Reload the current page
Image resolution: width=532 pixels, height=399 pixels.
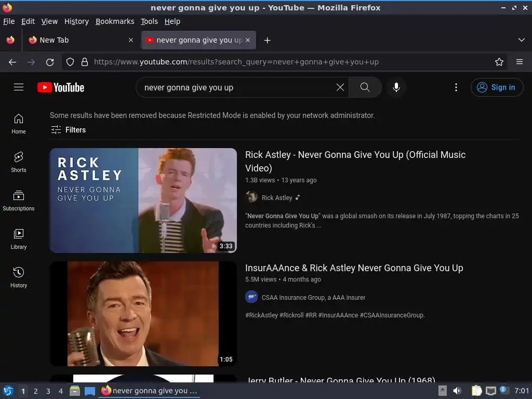pyautogui.click(x=50, y=62)
